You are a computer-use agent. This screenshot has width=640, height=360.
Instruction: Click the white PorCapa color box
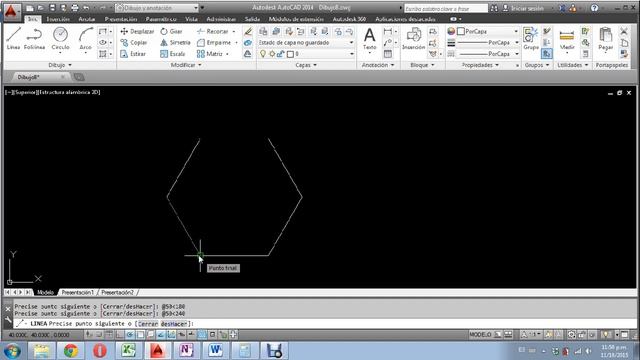(x=461, y=31)
